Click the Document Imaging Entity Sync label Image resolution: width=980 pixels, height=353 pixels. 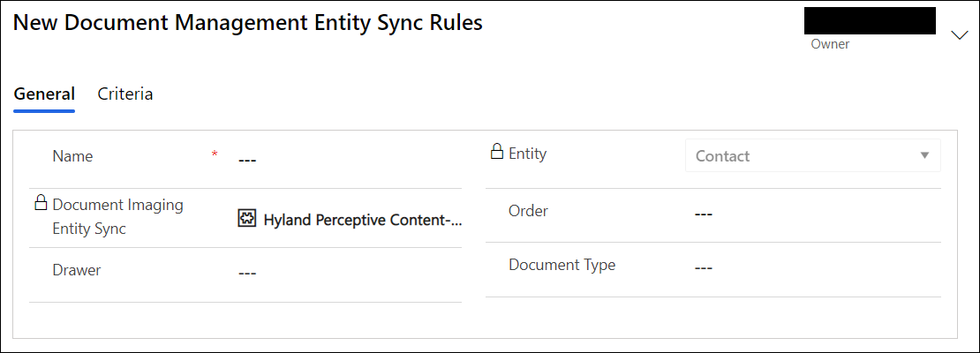click(x=117, y=217)
